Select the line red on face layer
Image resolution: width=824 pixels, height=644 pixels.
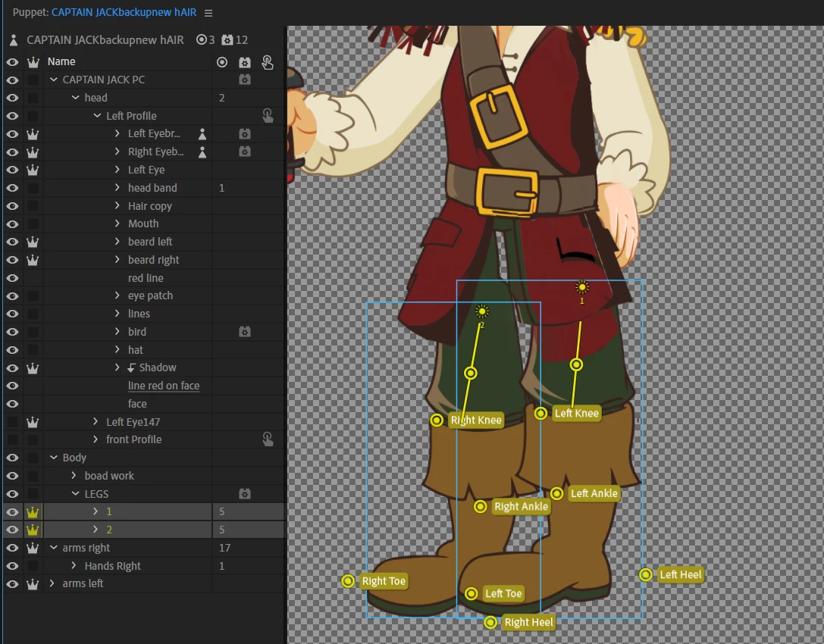164,386
